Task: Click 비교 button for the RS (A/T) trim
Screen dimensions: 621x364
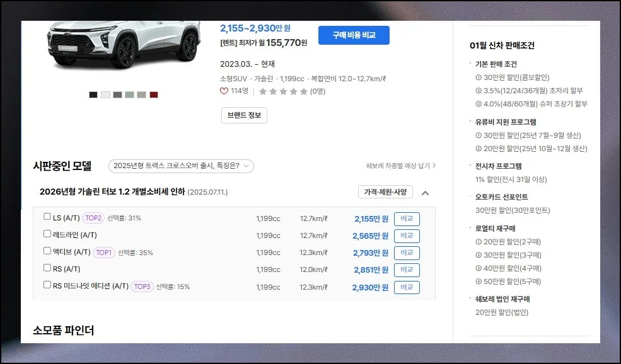Action: click(407, 270)
